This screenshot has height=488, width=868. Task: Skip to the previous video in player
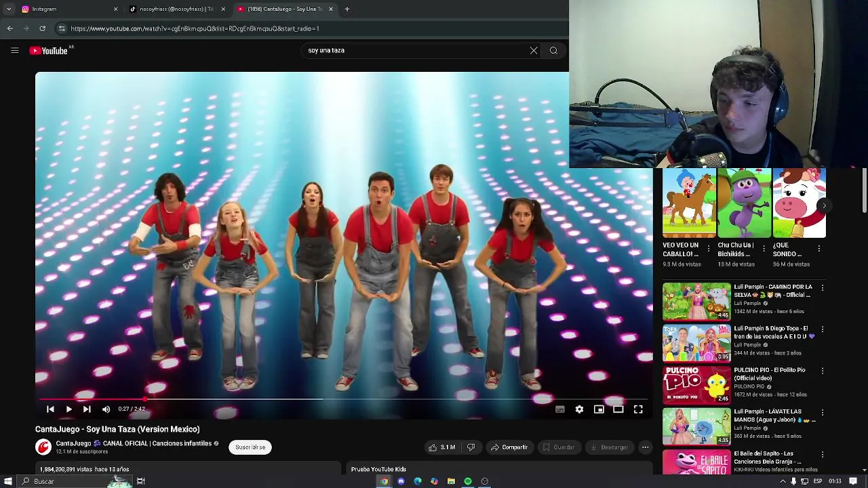coord(50,409)
